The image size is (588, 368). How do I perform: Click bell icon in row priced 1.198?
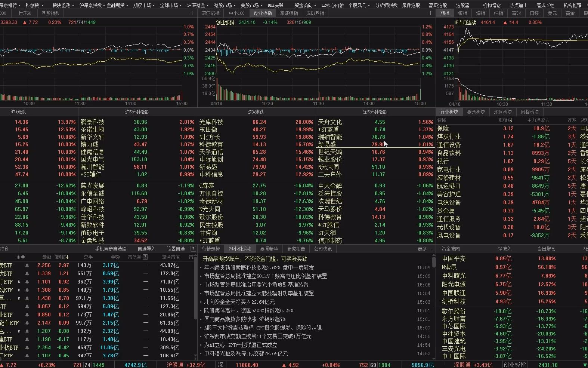click(x=27, y=339)
